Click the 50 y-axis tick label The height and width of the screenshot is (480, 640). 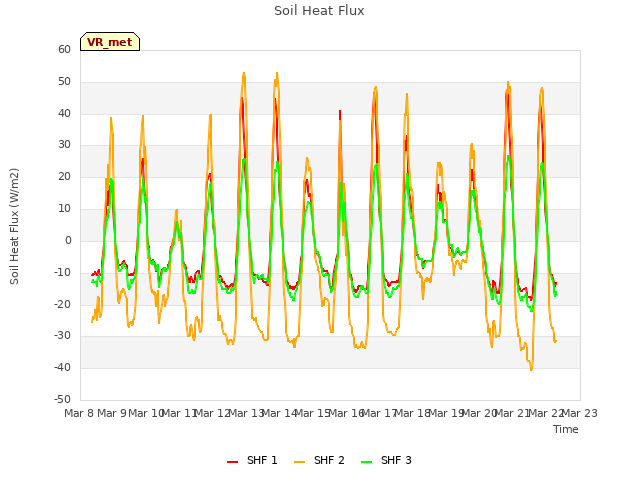click(x=64, y=82)
